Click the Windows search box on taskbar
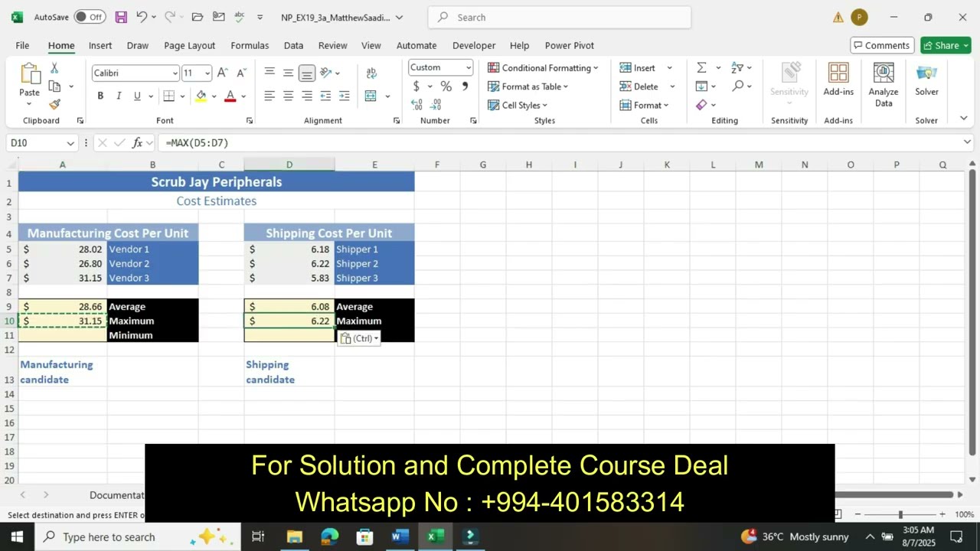Viewport: 980px width, 551px height. pos(138,536)
